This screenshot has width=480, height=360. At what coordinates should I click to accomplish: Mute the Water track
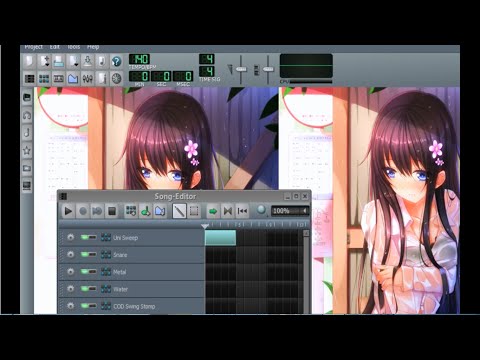pyautogui.click(x=85, y=289)
